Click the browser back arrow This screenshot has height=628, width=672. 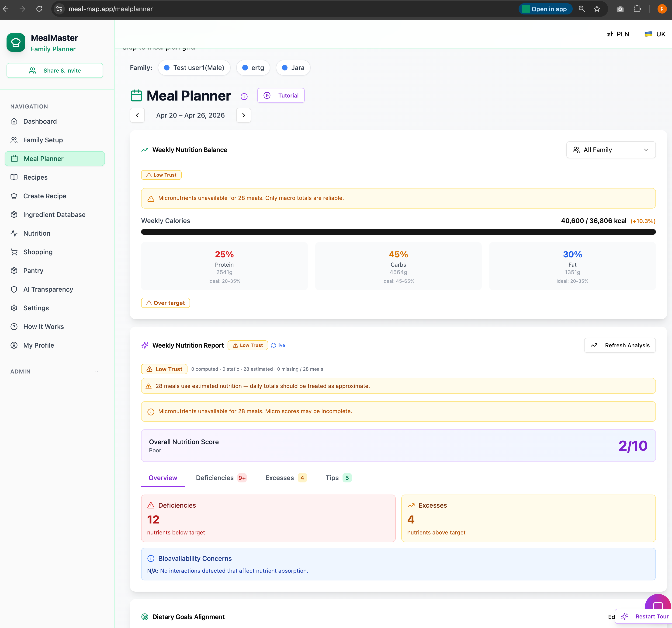(6, 9)
